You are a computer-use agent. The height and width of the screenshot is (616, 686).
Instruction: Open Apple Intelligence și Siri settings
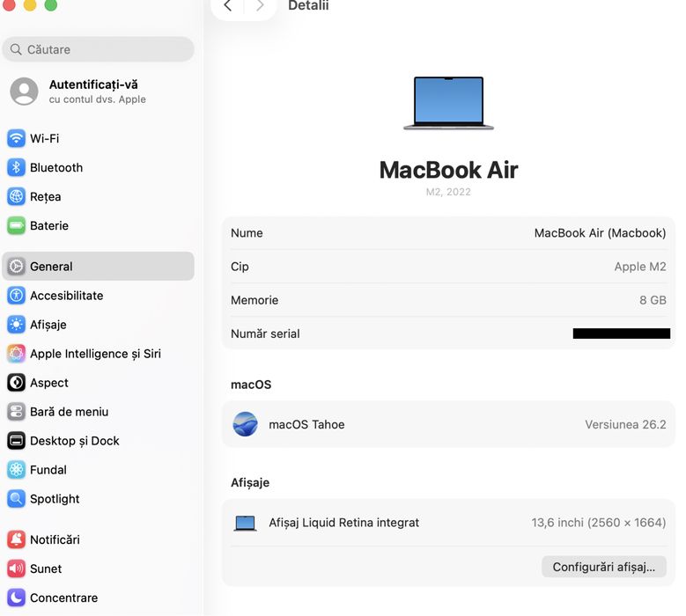tap(98, 353)
